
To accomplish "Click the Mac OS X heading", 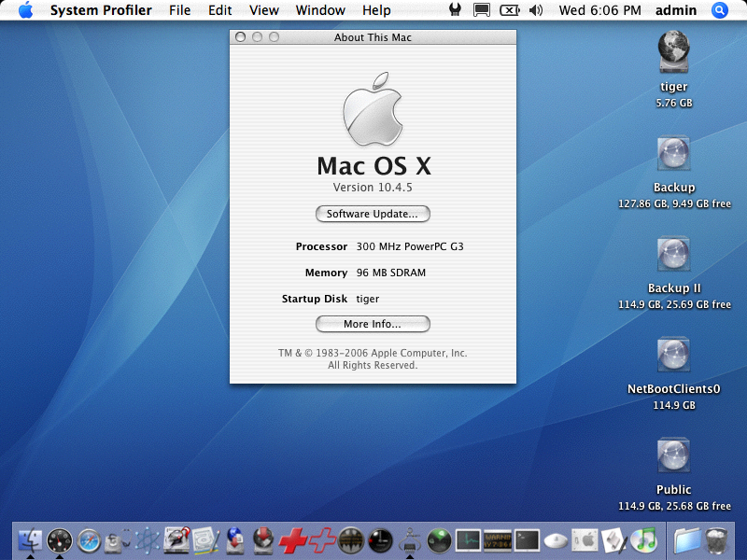I will click(374, 166).
